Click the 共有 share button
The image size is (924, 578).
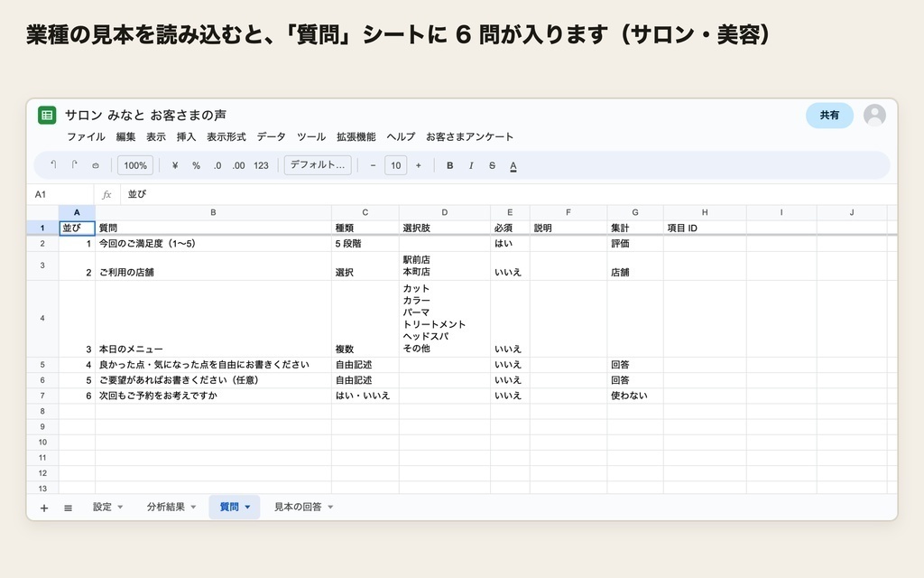click(829, 115)
